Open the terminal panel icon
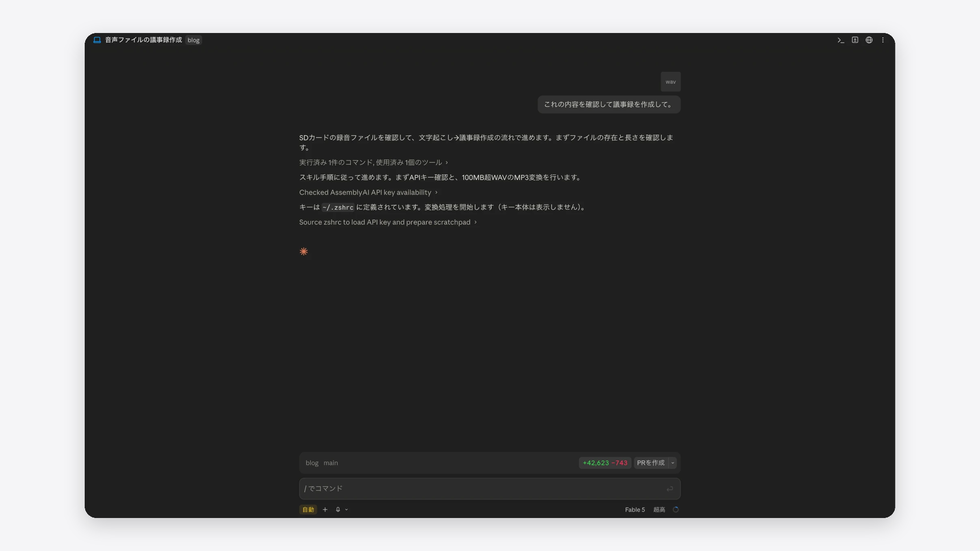Viewport: 980px width, 551px height. click(x=841, y=40)
